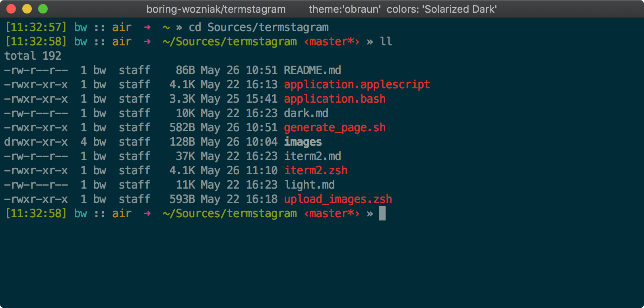Viewport: 644px width, 308px height.
Task: Click the red close window button
Action: (11, 9)
